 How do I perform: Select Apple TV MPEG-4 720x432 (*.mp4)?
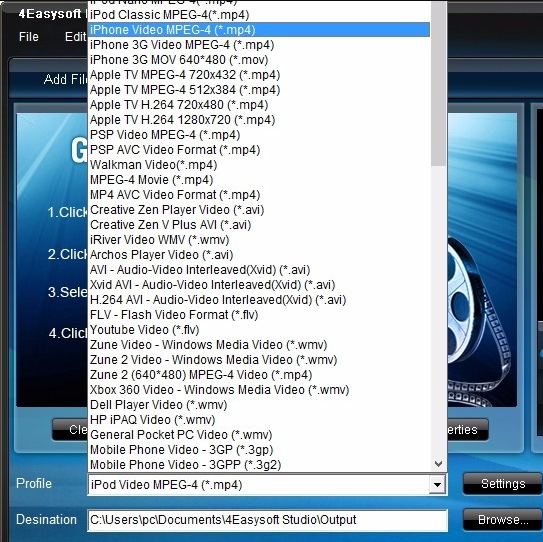pyautogui.click(x=259, y=75)
